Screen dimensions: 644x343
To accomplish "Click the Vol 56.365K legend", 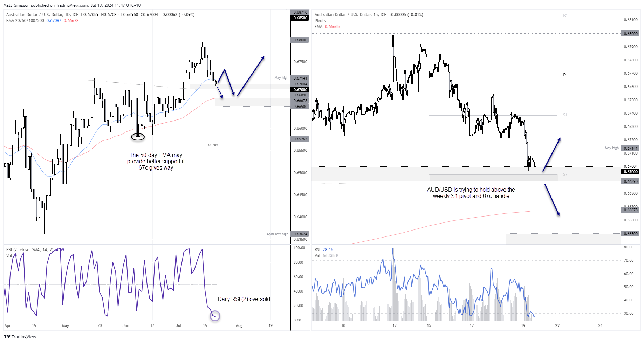I will click(327, 256).
